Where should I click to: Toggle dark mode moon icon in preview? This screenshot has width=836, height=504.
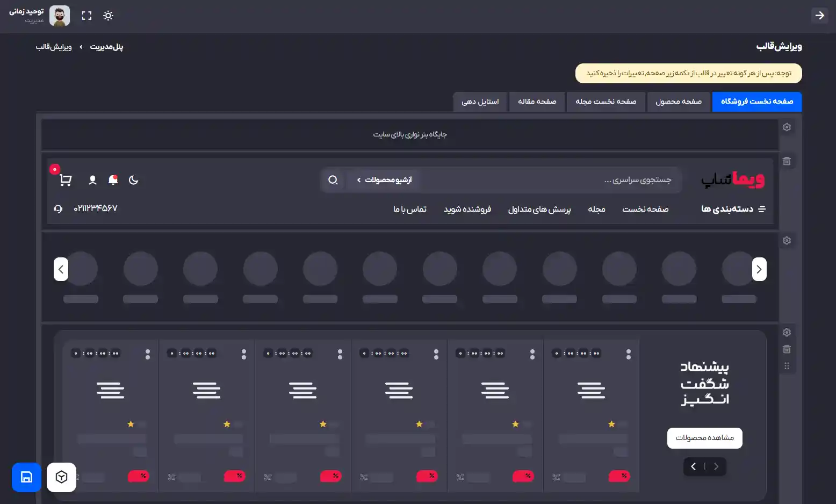[134, 180]
